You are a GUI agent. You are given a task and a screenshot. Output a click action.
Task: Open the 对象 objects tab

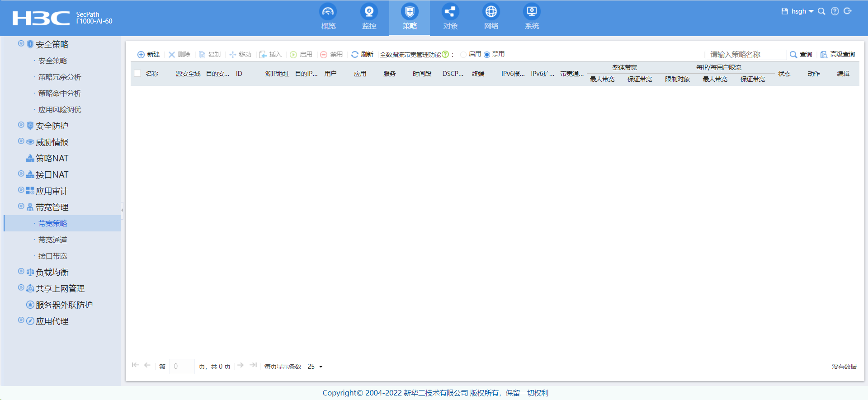click(x=450, y=18)
